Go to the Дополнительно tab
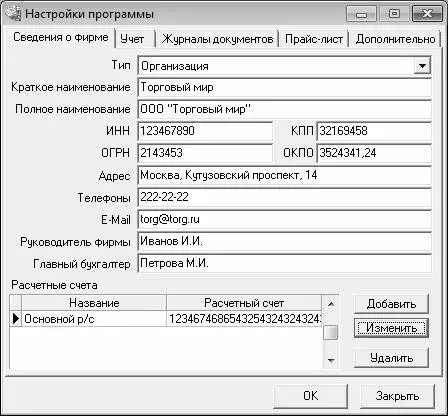The width and height of the screenshot is (448, 416). pos(395,39)
